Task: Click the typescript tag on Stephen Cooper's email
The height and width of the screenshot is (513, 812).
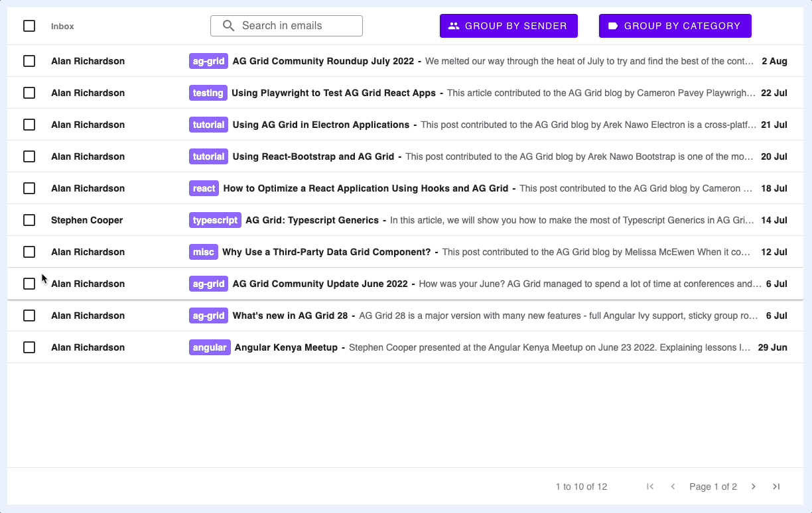Action: pos(215,219)
